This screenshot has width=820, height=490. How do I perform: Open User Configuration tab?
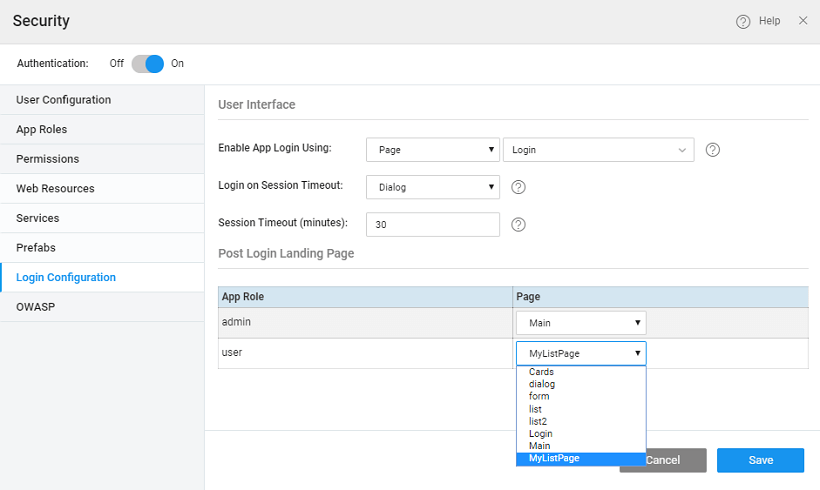63,100
